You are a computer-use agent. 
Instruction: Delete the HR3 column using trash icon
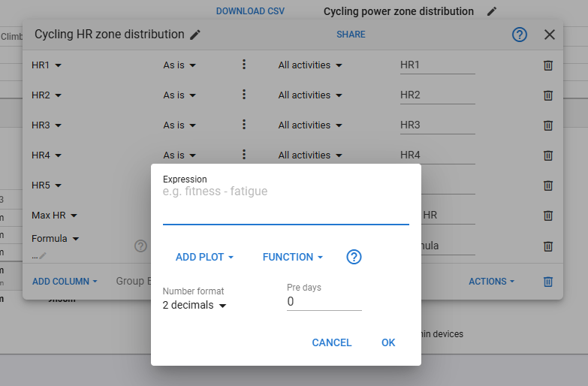coord(548,125)
